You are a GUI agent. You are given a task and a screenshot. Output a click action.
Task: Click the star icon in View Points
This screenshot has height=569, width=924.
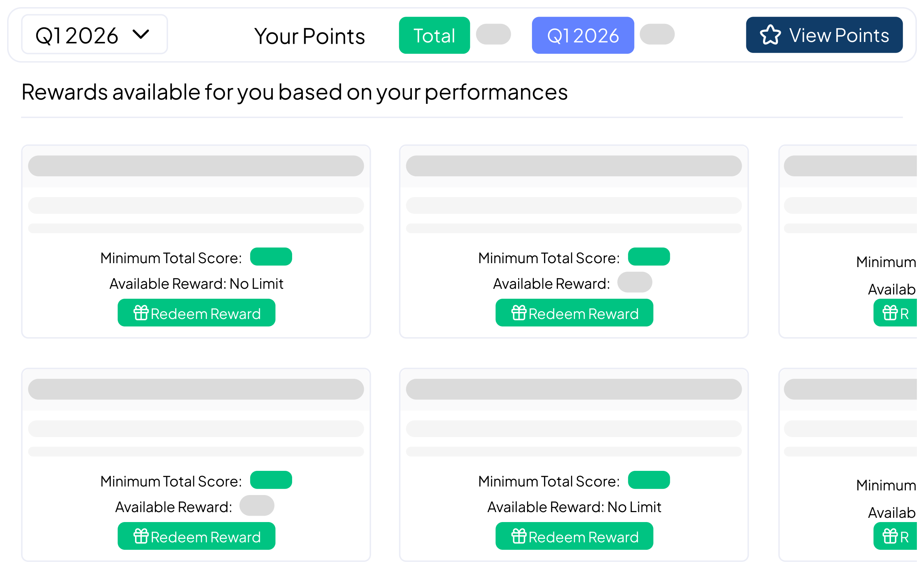(770, 35)
